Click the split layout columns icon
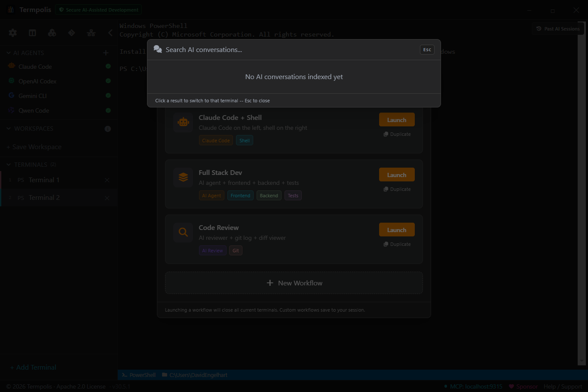Screen dimensions: 588x392 (x=32, y=33)
